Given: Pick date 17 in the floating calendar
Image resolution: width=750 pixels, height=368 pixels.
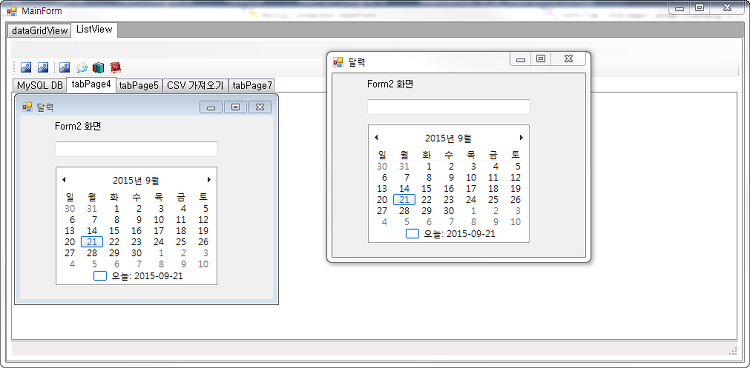Looking at the screenshot, I should 471,189.
